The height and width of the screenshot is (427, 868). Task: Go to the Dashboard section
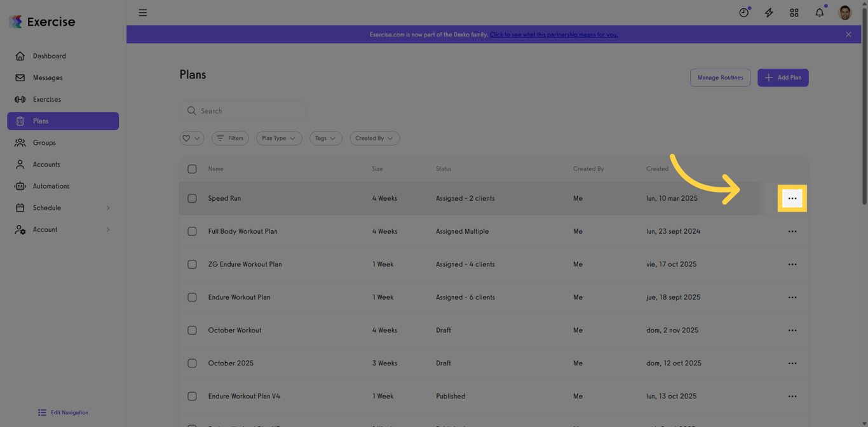pos(50,56)
